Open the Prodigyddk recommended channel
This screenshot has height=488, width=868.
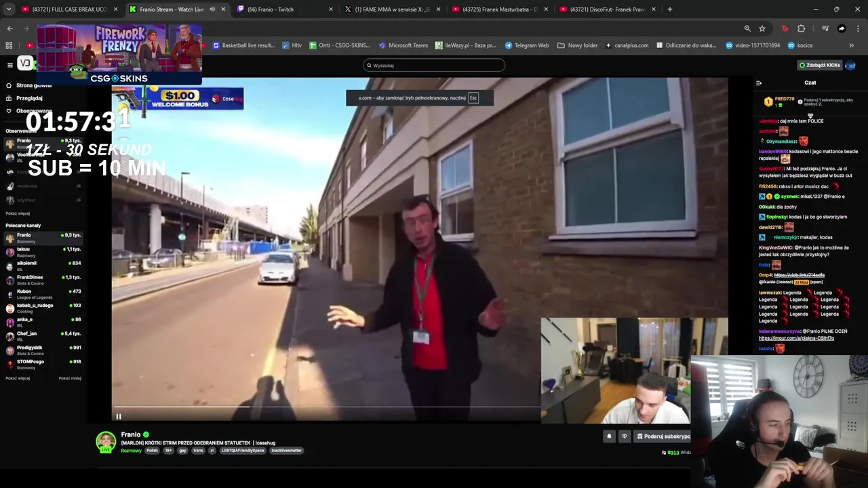coord(44,350)
